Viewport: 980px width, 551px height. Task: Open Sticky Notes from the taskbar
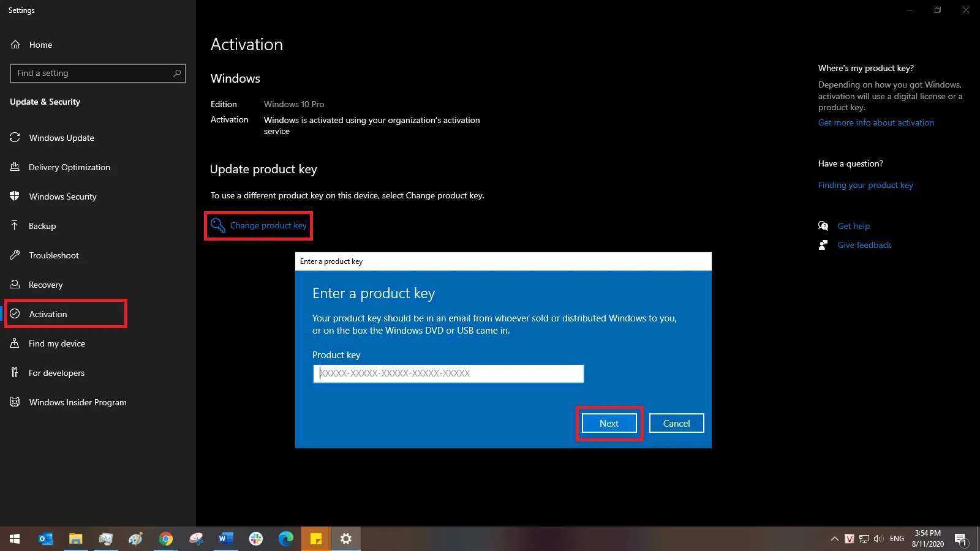click(x=316, y=539)
